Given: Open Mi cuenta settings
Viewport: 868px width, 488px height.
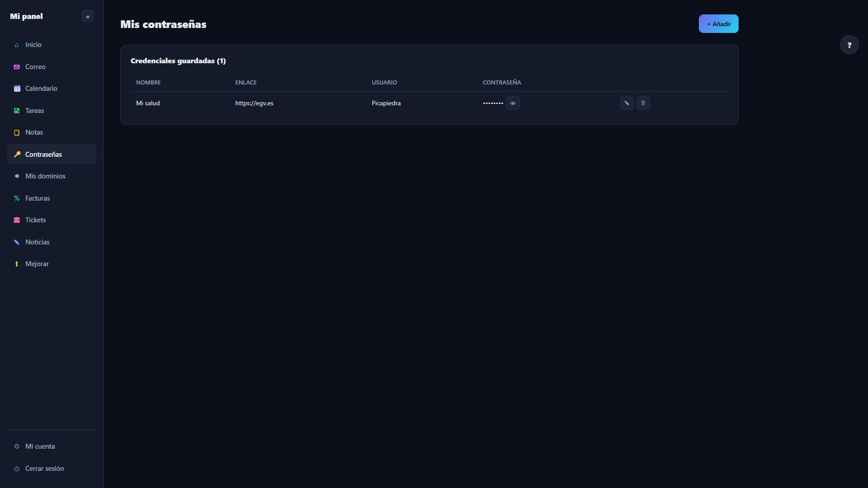Looking at the screenshot, I should (x=52, y=446).
